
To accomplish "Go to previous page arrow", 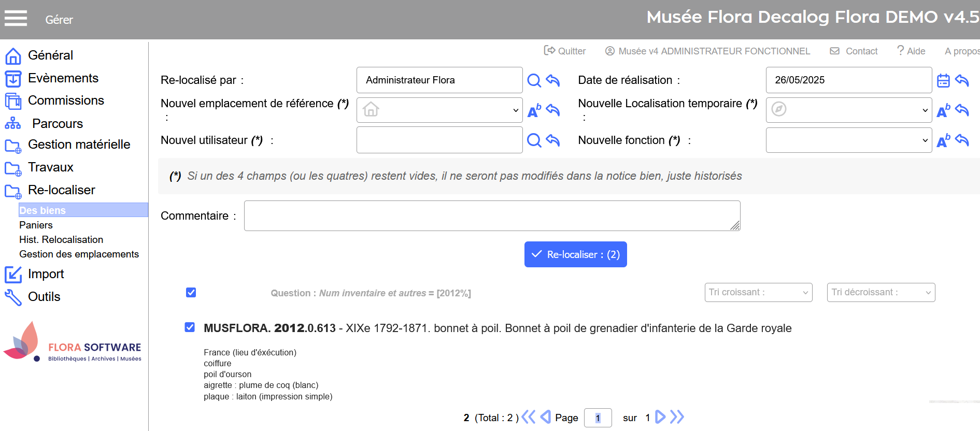I will click(x=545, y=417).
